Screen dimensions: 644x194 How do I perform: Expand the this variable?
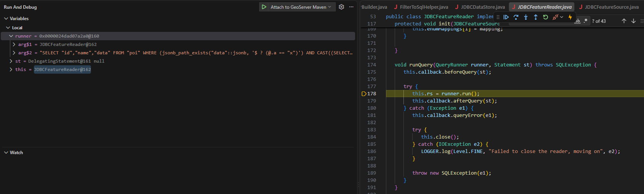[11, 69]
